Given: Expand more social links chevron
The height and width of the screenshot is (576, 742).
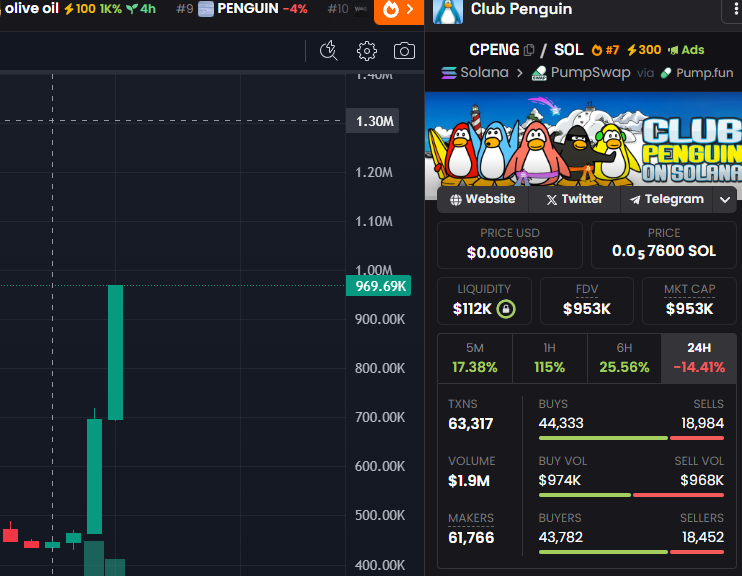Looking at the screenshot, I should coord(724,199).
